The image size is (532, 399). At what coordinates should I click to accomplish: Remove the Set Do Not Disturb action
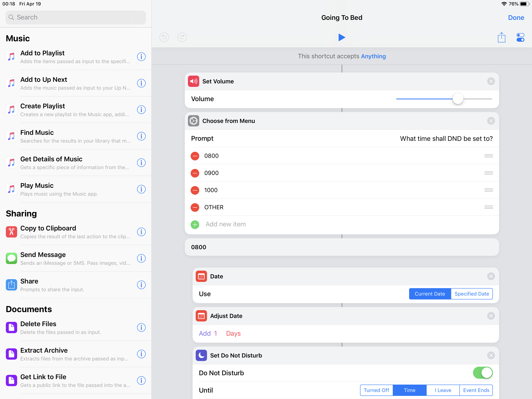pos(491,355)
